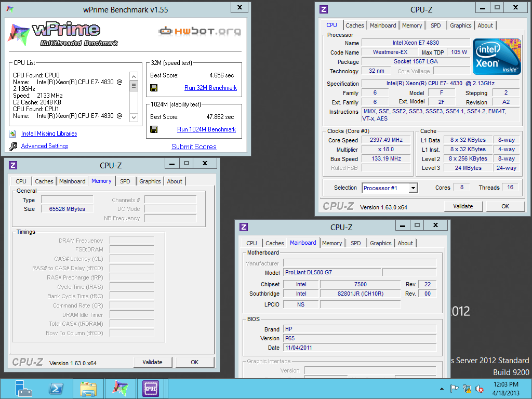Expand the hidden icons arrow in the taskbar
Image resolution: width=532 pixels, height=399 pixels.
[441, 388]
